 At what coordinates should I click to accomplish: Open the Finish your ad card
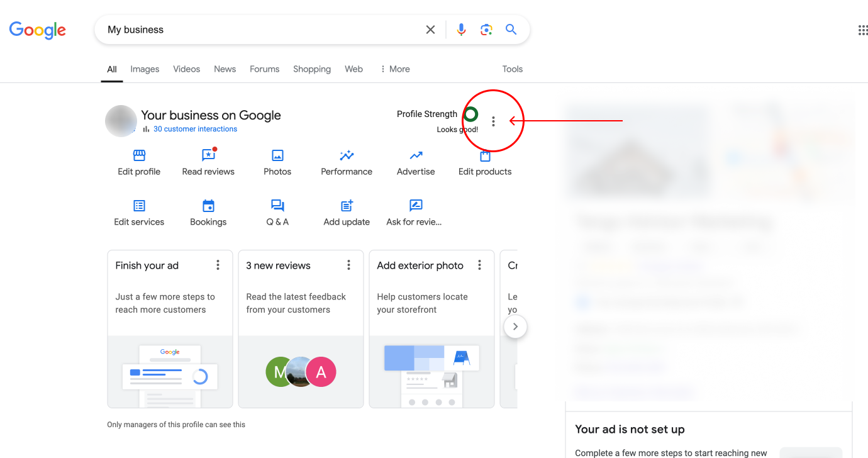click(x=170, y=329)
